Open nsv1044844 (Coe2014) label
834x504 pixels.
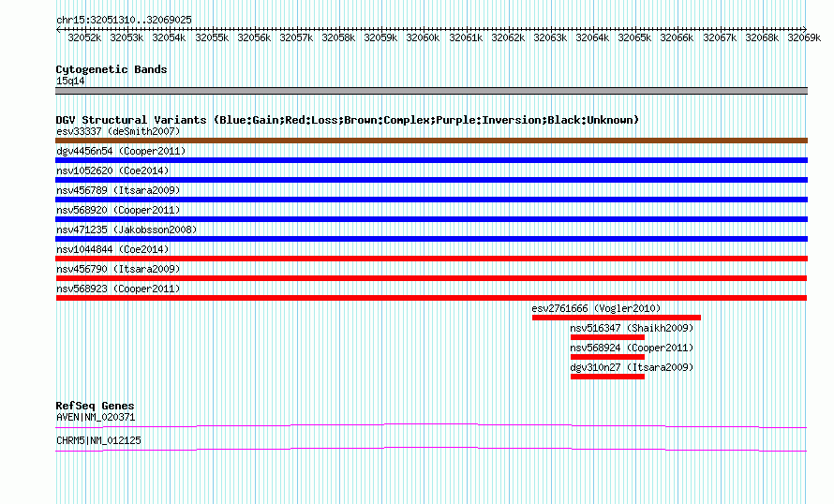point(112,249)
